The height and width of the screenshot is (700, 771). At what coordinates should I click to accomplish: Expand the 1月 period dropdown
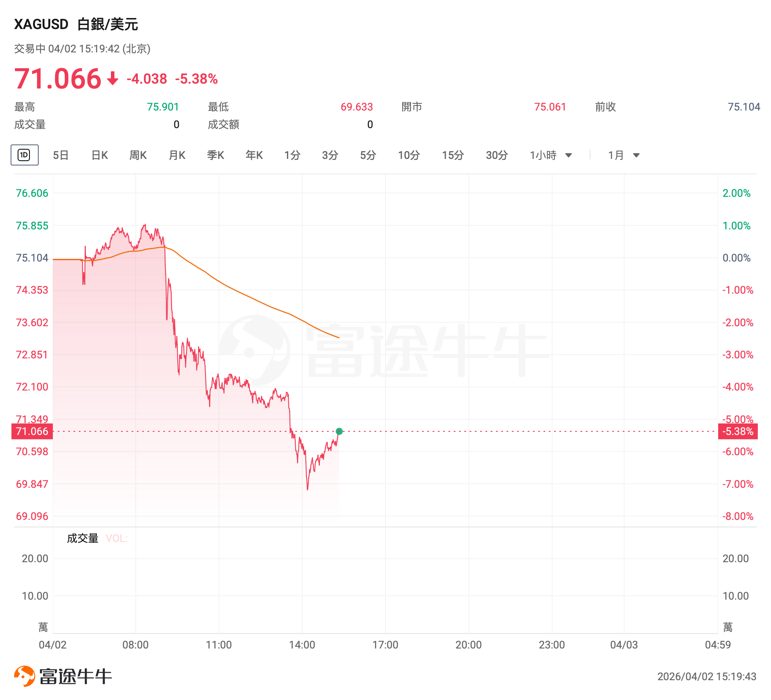636,155
